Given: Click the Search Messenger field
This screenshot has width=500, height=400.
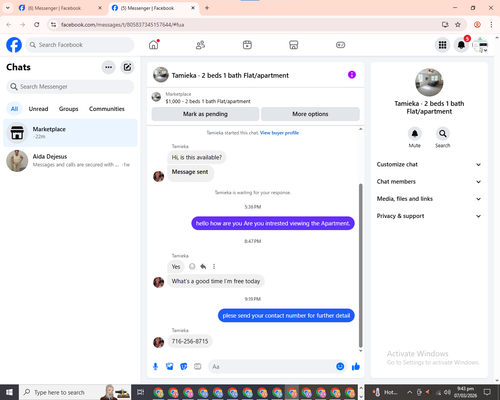Looking at the screenshot, I should 70,87.
